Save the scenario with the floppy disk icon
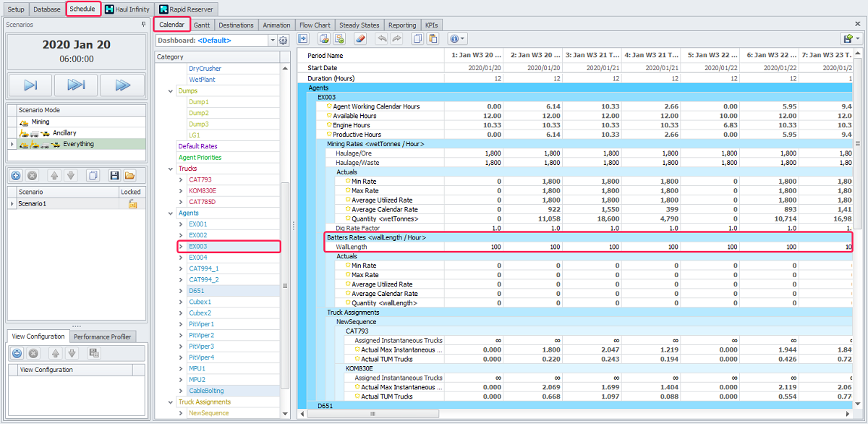This screenshot has width=868, height=424. tap(114, 176)
